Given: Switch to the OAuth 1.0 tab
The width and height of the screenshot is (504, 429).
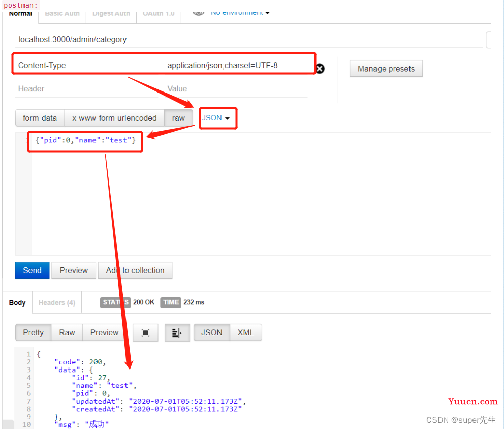Looking at the screenshot, I should click(159, 14).
